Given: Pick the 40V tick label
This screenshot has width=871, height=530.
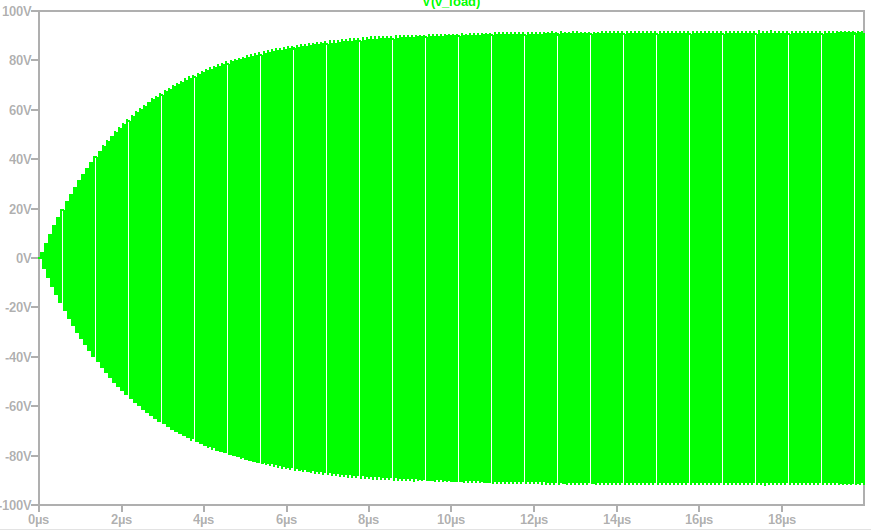Looking at the screenshot, I should click(x=21, y=159).
